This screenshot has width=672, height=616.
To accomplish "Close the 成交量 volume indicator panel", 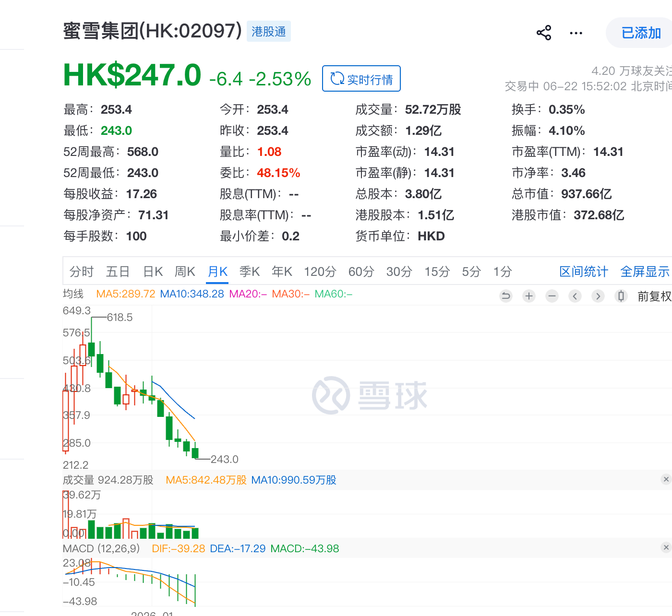I will pyautogui.click(x=666, y=479).
